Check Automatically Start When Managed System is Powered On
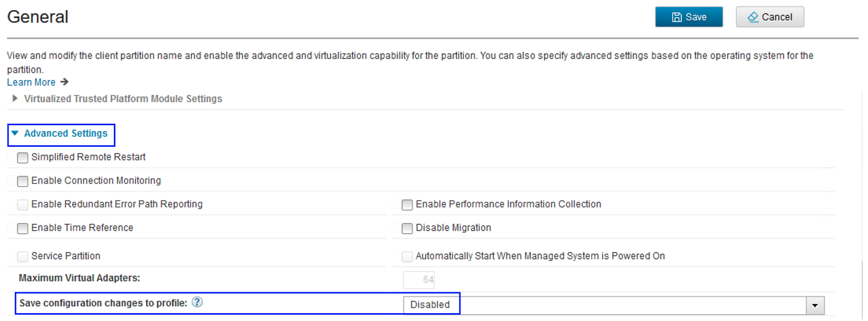Image resolution: width=868 pixels, height=321 pixels. coord(407,256)
